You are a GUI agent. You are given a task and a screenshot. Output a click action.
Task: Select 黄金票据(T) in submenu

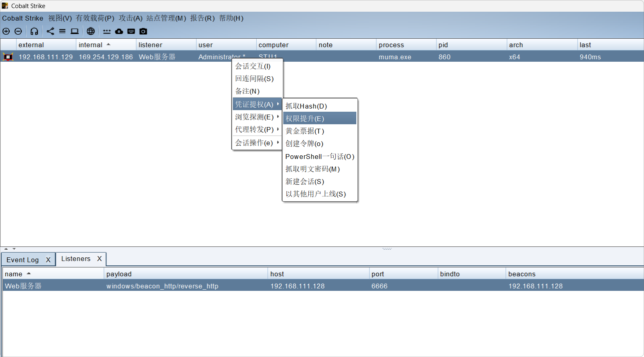pyautogui.click(x=320, y=131)
